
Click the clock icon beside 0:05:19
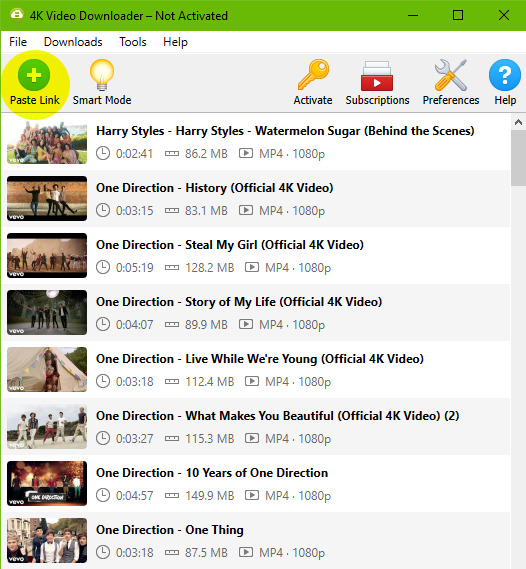[x=103, y=267]
